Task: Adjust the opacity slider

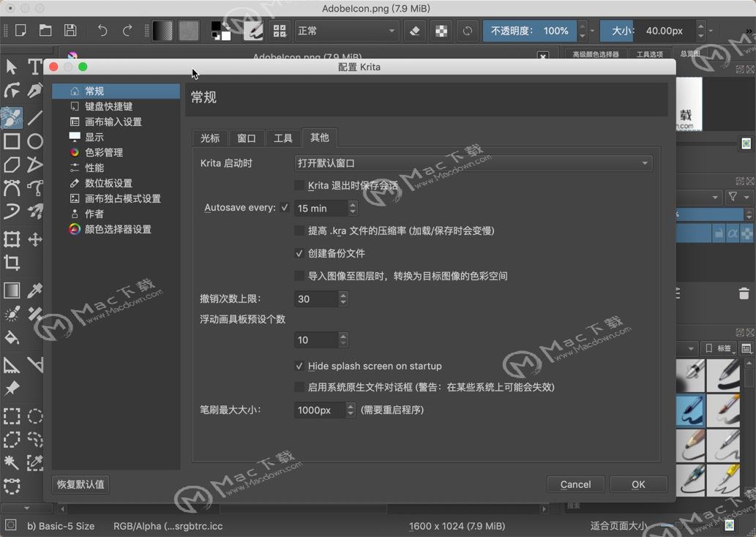Action: click(x=529, y=31)
